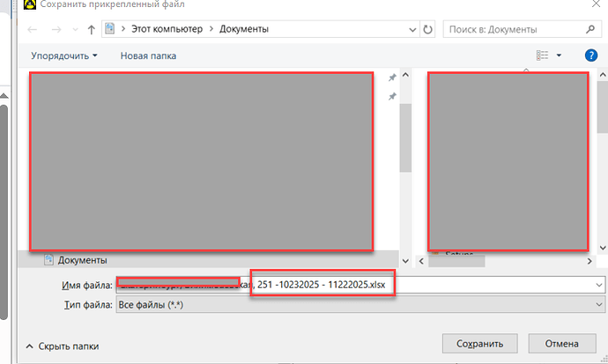Expand the address bar path dropdown
608x364 pixels.
[413, 29]
